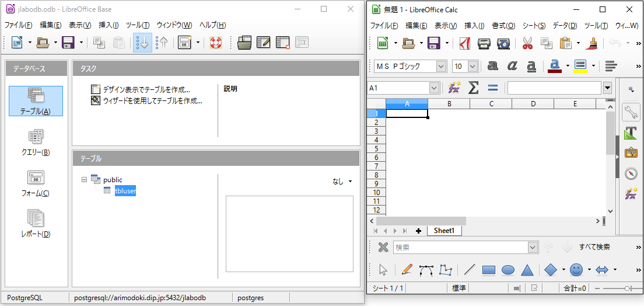Select the Ellipse drawing tool in Calc
Image resolution: width=644 pixels, height=306 pixels.
click(508, 269)
